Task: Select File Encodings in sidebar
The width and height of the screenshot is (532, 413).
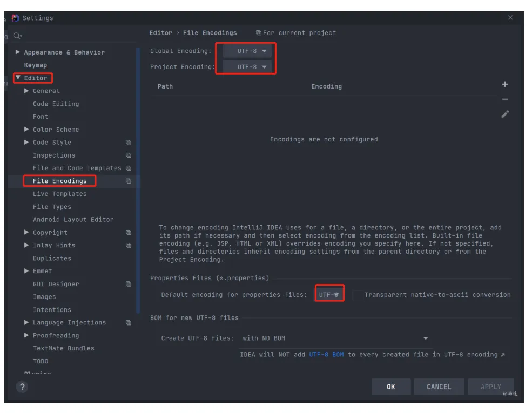Action: [60, 181]
